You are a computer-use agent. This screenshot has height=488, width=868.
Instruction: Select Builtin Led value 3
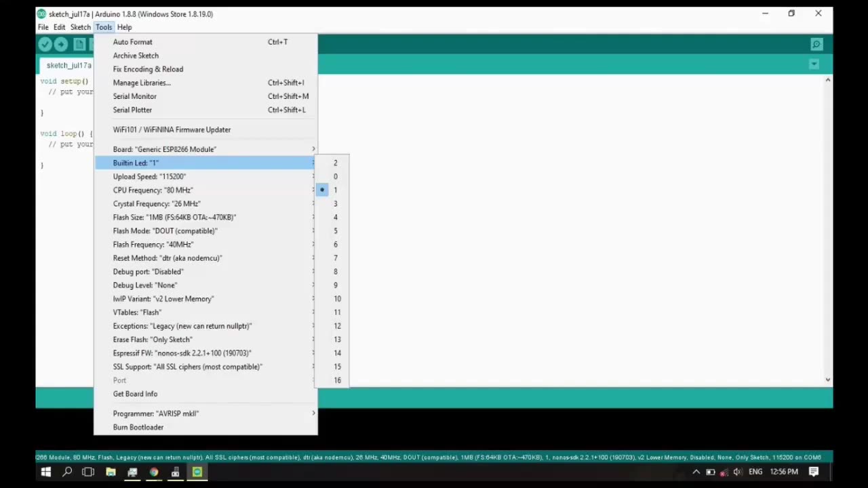(332, 203)
